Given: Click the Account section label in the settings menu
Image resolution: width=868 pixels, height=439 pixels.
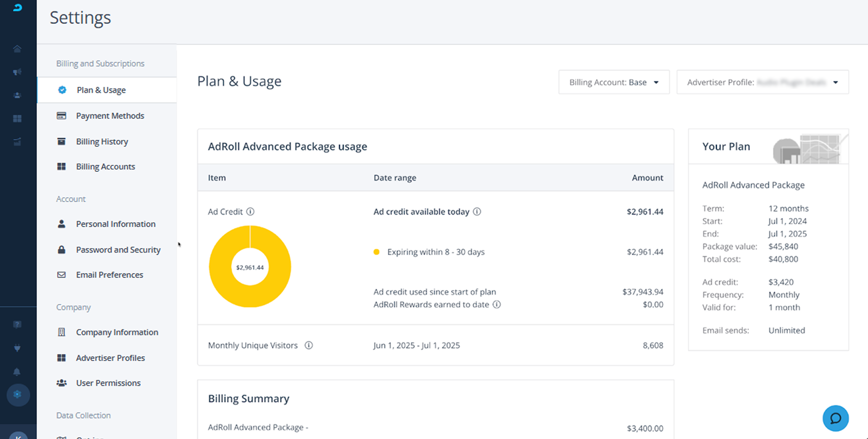Looking at the screenshot, I should (71, 199).
